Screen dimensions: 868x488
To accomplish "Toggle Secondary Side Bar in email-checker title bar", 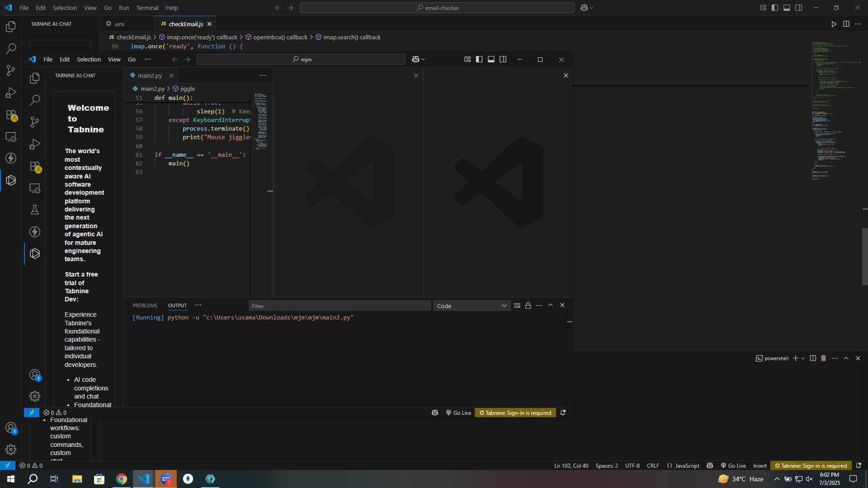I will [799, 8].
